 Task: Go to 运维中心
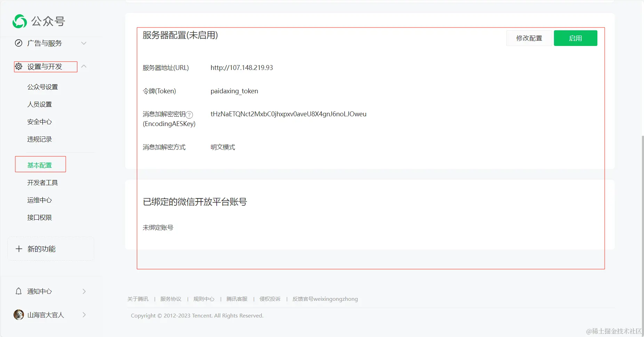point(40,200)
